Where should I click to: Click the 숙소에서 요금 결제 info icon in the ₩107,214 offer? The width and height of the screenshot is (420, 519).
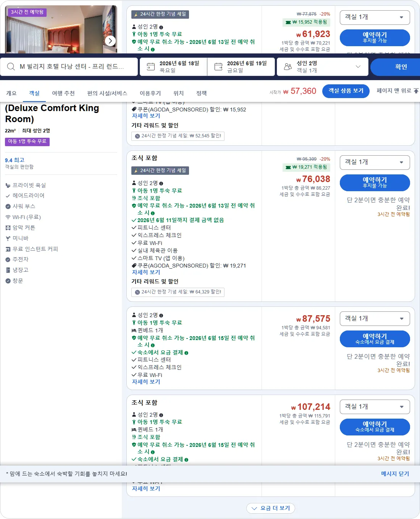point(186,460)
